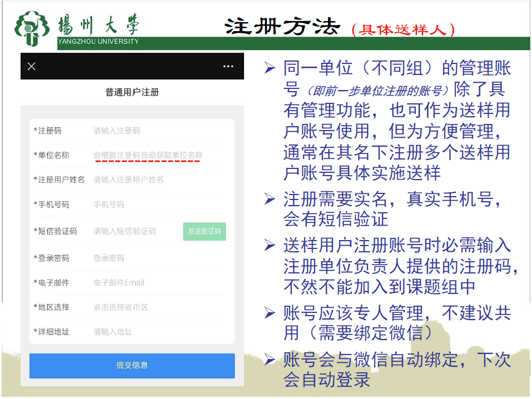The height and width of the screenshot is (399, 532).
Task: Click the bullet arrow beside 账号应该专人管理
Action: tap(270, 313)
